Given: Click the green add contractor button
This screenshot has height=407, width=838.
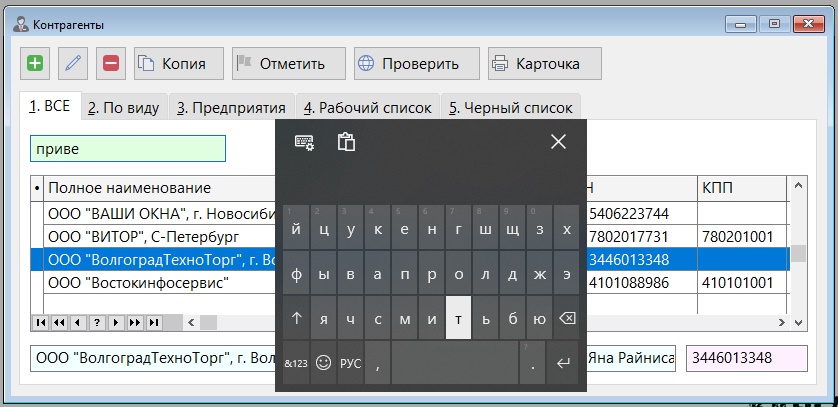Looking at the screenshot, I should pyautogui.click(x=36, y=64).
